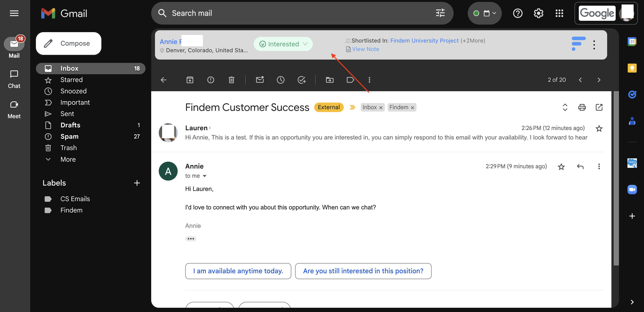The width and height of the screenshot is (644, 312).
Task: Open the Starred folder
Action: click(x=90, y=80)
